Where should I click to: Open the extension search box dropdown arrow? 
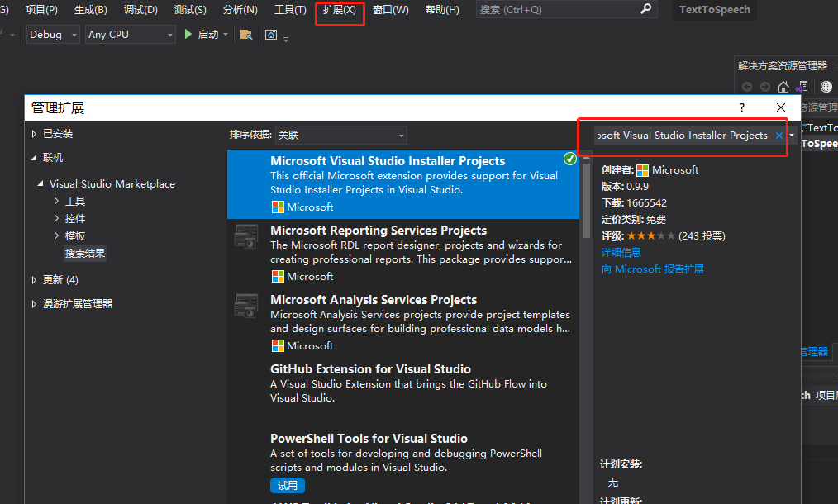coord(792,136)
